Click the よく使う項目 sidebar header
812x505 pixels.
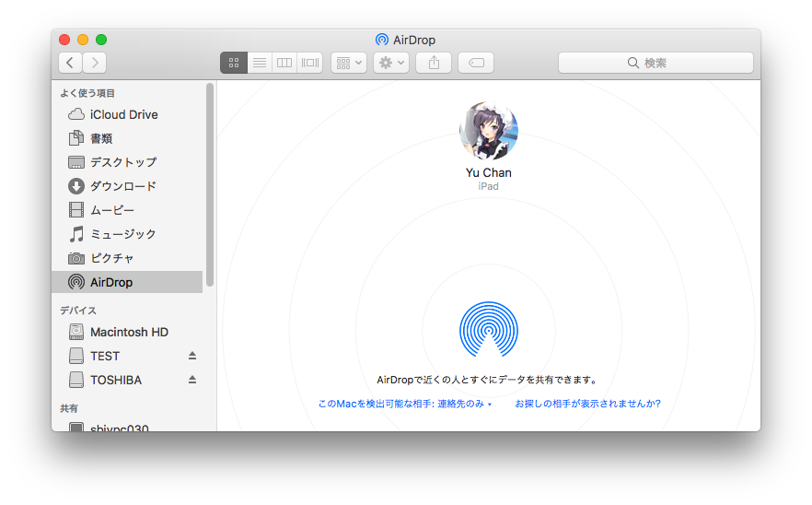point(87,93)
